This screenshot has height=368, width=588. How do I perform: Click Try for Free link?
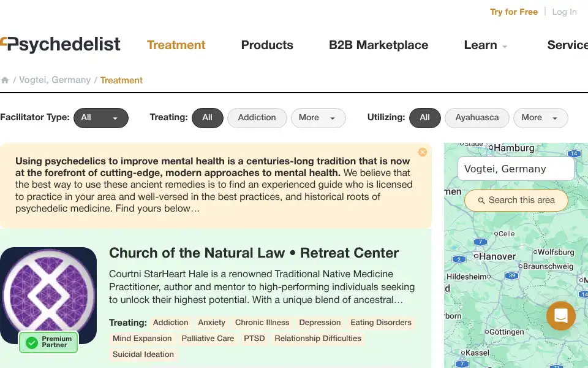click(514, 12)
